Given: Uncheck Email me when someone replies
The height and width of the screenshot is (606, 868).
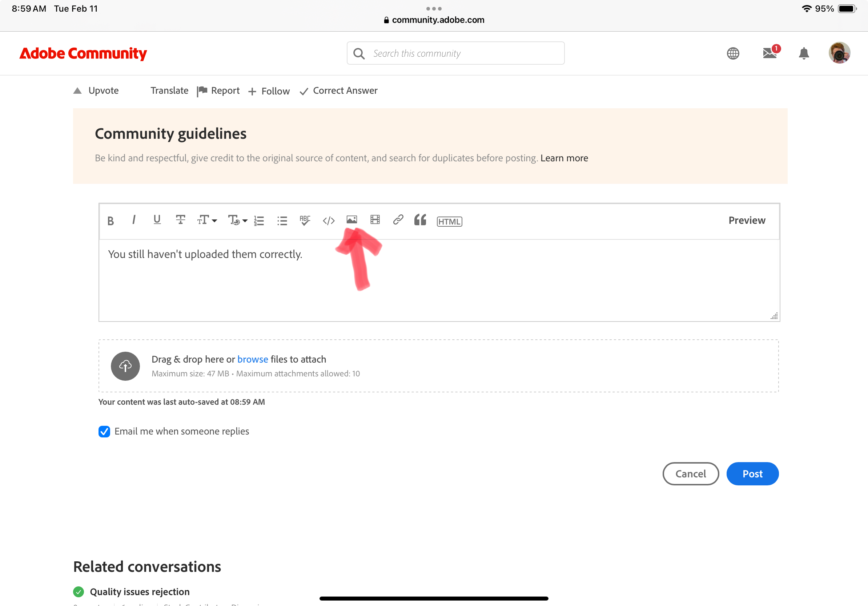Looking at the screenshot, I should coord(104,432).
